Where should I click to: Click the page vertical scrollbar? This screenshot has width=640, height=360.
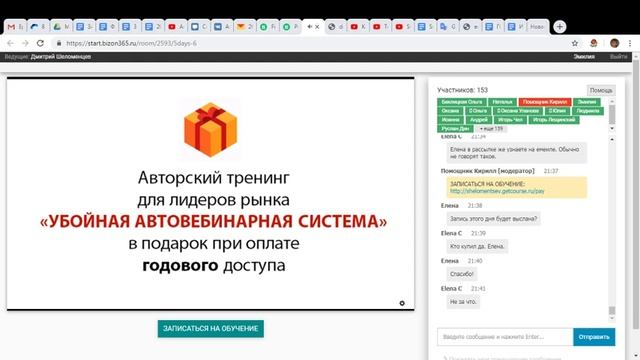coord(636,196)
